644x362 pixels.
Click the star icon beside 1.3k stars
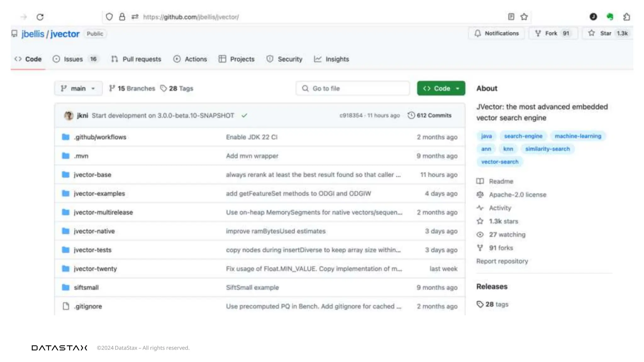coord(480,221)
